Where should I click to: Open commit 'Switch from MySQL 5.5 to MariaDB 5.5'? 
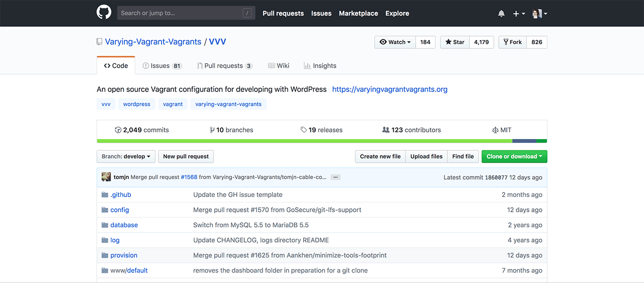click(x=251, y=225)
